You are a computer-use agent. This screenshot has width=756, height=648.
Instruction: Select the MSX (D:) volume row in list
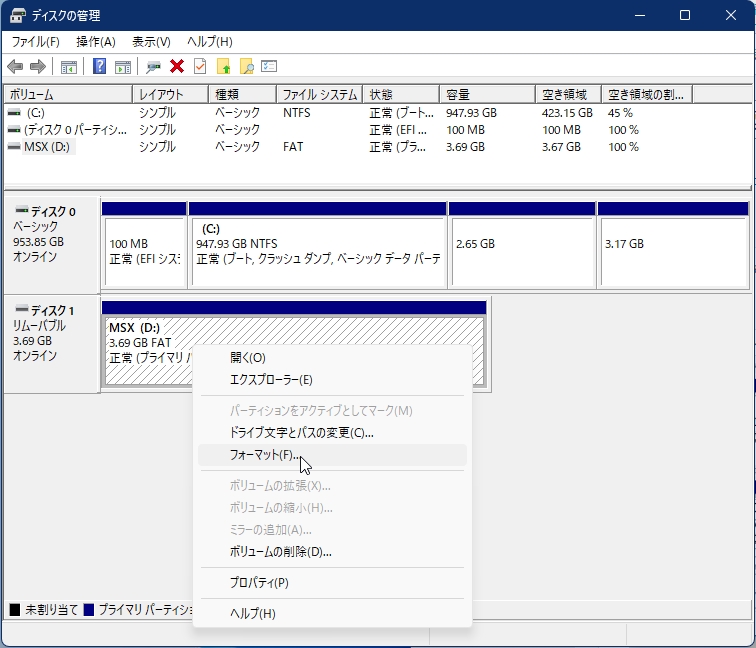(48, 146)
